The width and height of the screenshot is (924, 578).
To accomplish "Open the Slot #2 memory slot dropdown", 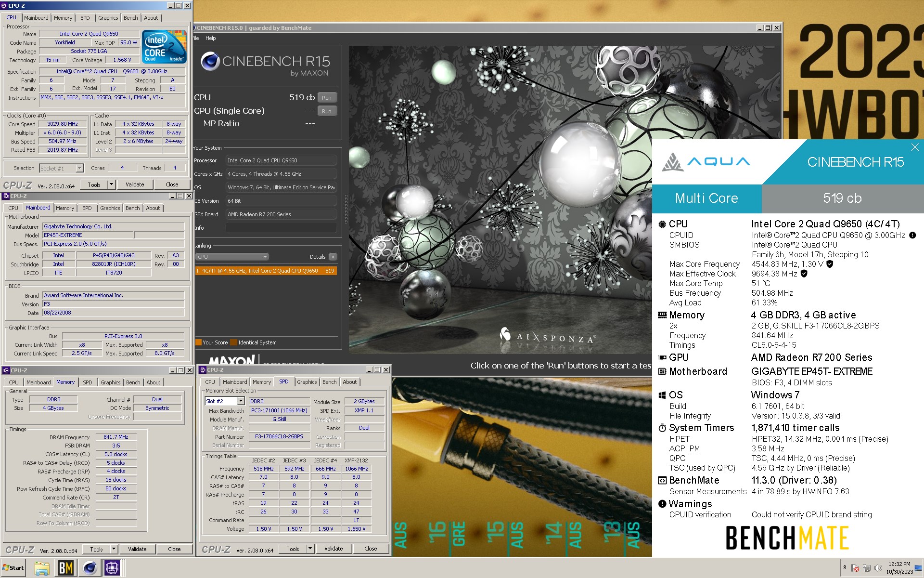I will pos(241,401).
